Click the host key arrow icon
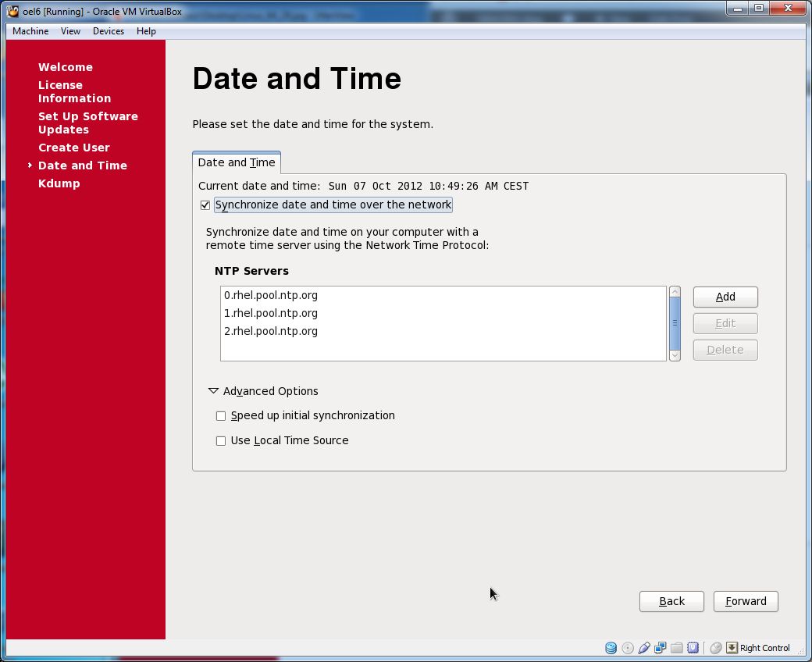This screenshot has width=812, height=662. tap(732, 647)
